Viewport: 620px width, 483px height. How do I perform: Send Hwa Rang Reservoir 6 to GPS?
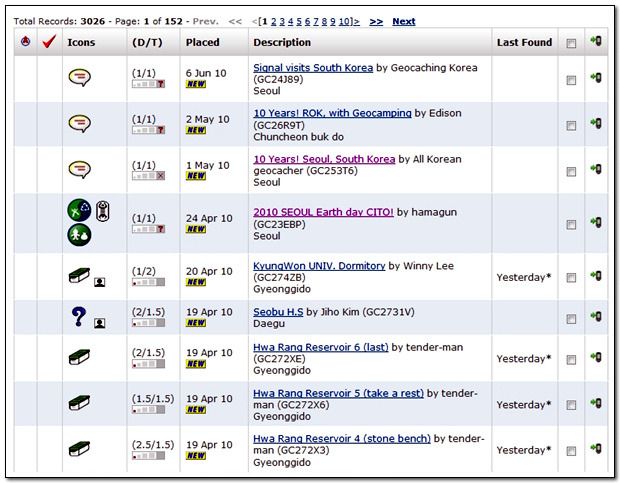point(596,357)
